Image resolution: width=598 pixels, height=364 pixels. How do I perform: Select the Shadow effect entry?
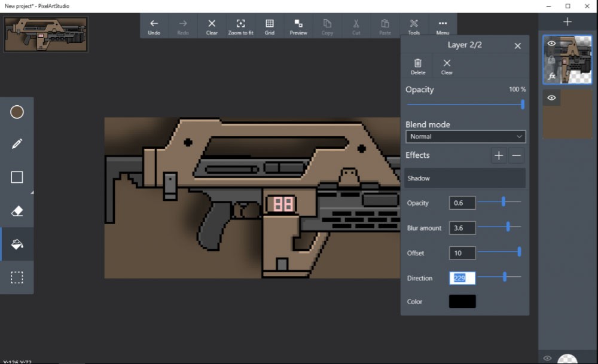tap(465, 178)
